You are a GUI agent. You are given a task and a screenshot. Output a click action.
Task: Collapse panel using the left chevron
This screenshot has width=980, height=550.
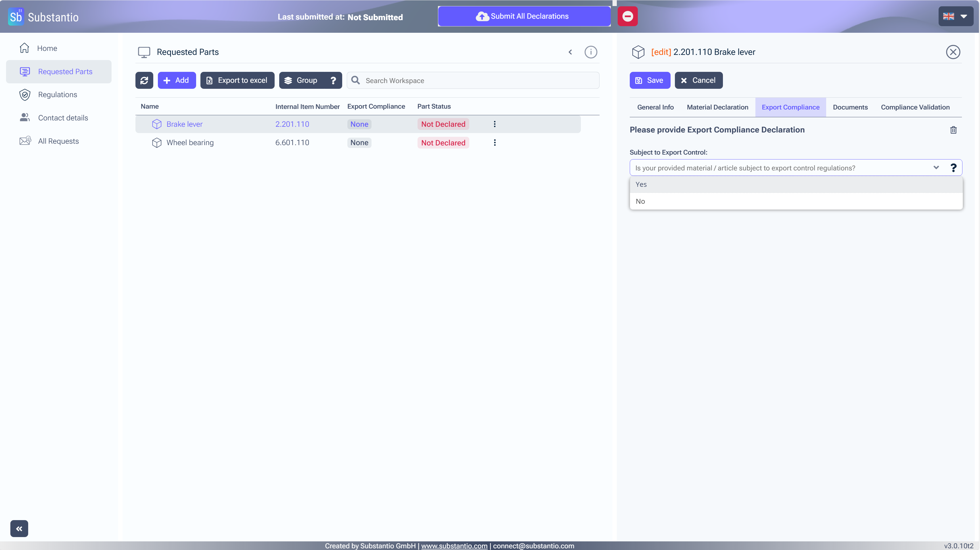(x=570, y=52)
